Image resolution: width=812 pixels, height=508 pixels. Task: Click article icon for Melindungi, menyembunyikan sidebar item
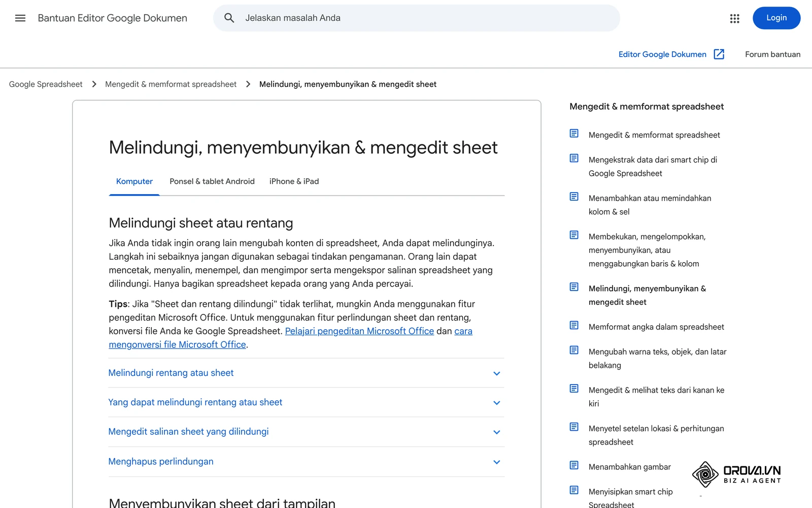point(574,287)
